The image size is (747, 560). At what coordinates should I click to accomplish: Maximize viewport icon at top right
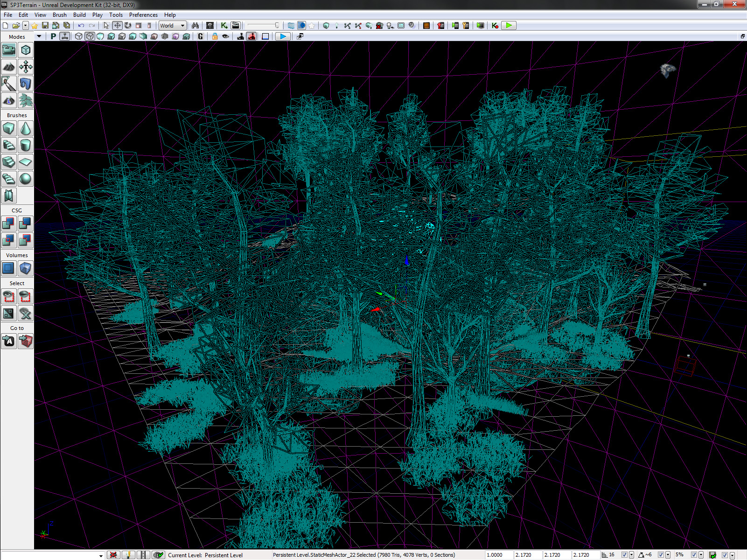(x=742, y=36)
